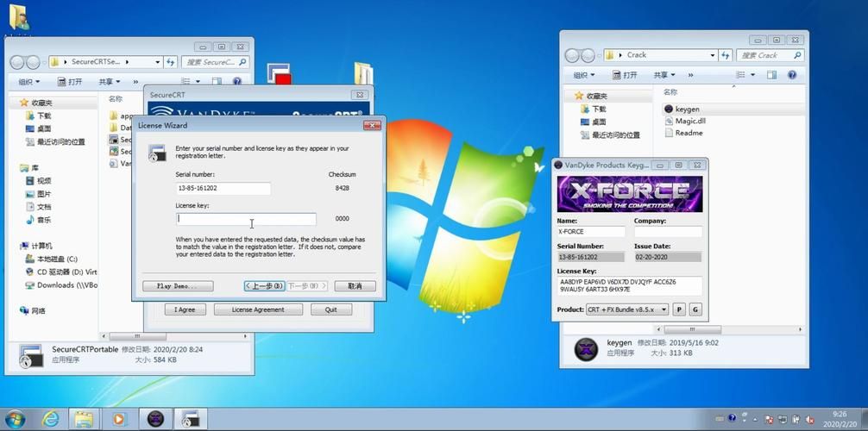Click the desktop folder icon at top left

click(19, 18)
